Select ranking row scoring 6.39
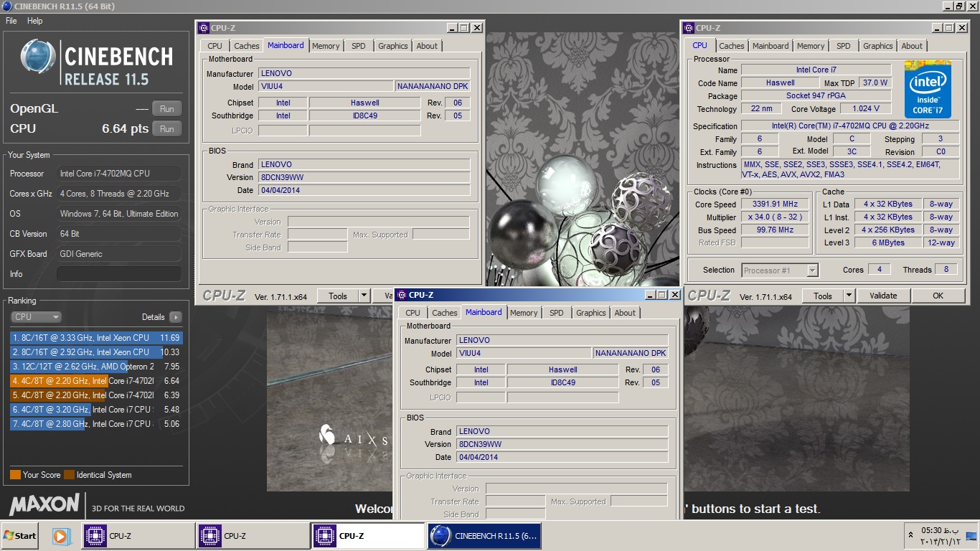 (96, 395)
